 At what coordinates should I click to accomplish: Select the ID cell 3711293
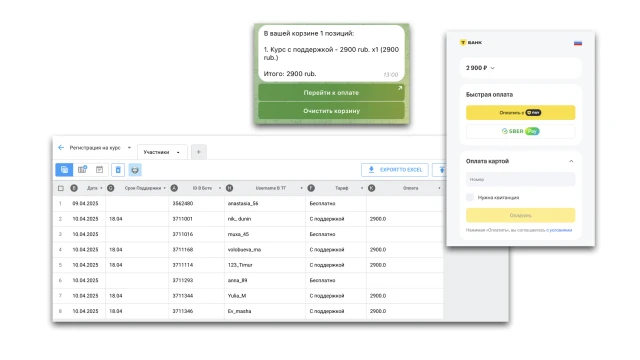(196, 280)
